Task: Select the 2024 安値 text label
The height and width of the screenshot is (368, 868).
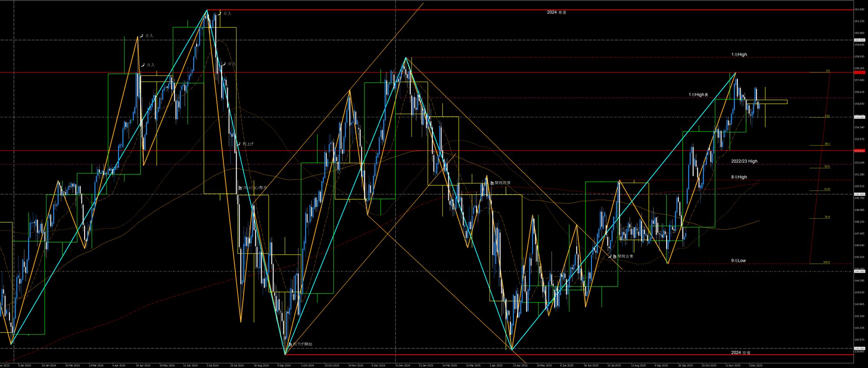Action: pyautogui.click(x=740, y=352)
